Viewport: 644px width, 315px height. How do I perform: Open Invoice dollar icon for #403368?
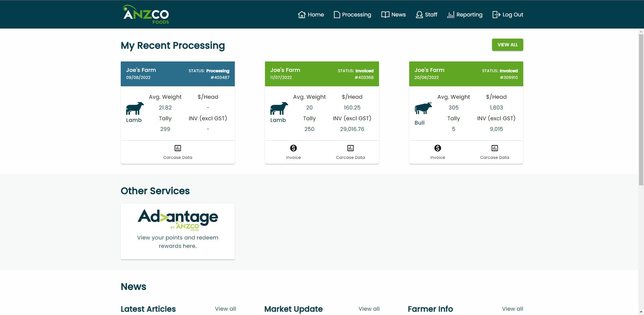click(293, 148)
